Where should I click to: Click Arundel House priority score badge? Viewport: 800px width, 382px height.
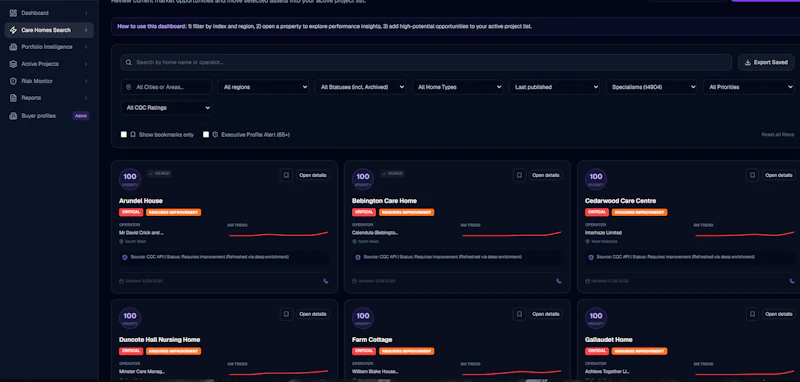130,179
